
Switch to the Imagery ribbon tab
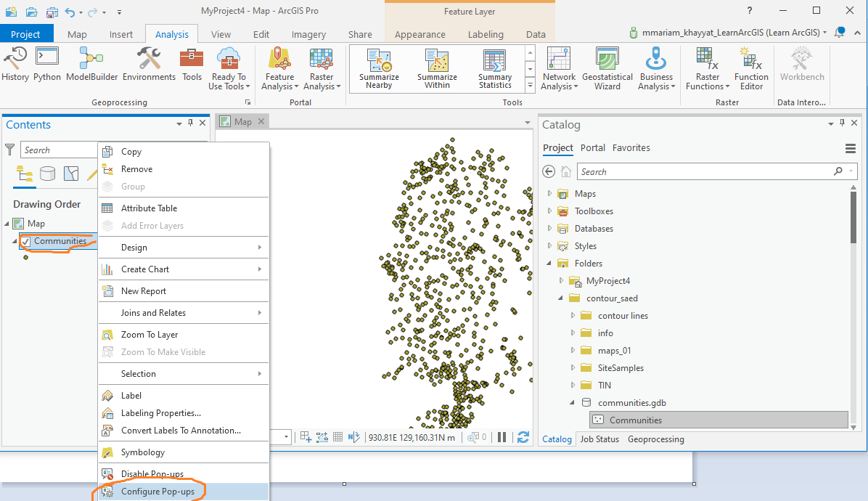coord(308,34)
